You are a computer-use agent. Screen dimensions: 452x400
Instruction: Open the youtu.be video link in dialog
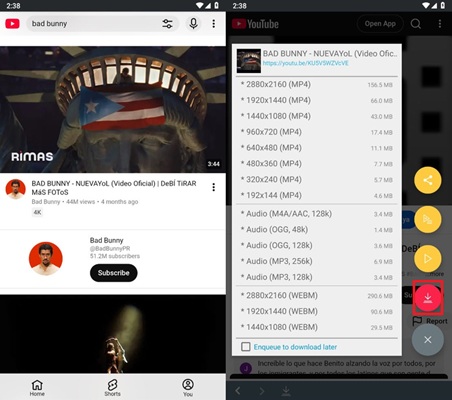click(306, 63)
